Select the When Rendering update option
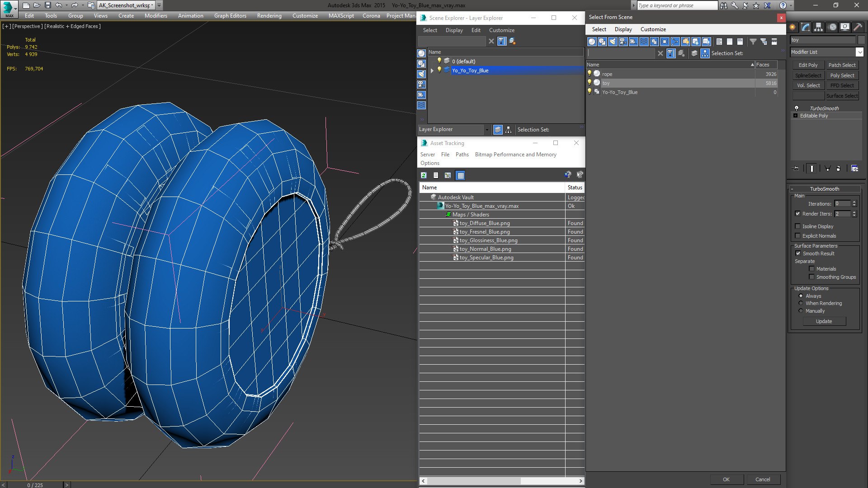The width and height of the screenshot is (868, 488). (801, 303)
